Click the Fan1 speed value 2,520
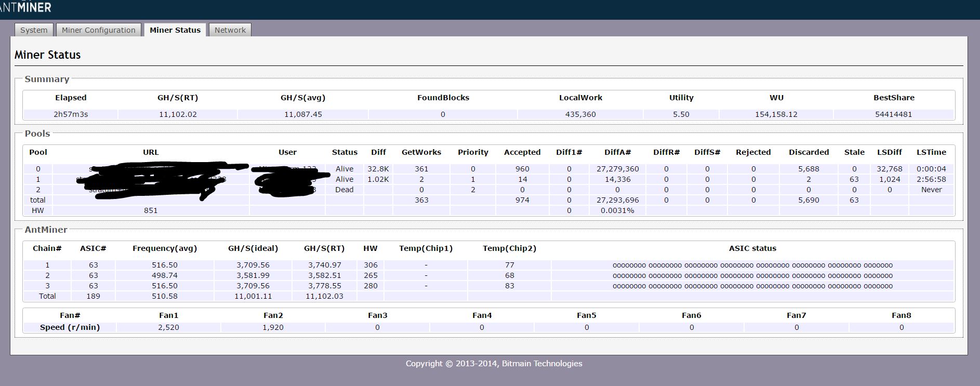 [169, 327]
